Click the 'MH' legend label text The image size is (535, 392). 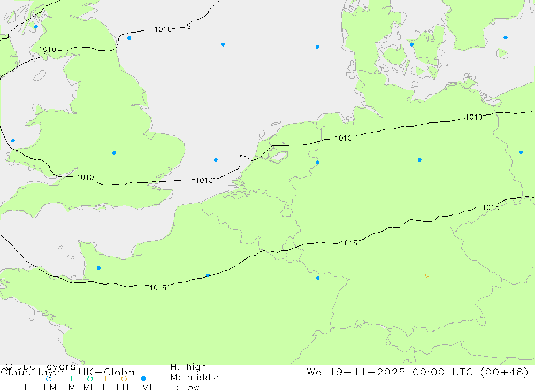(90, 388)
